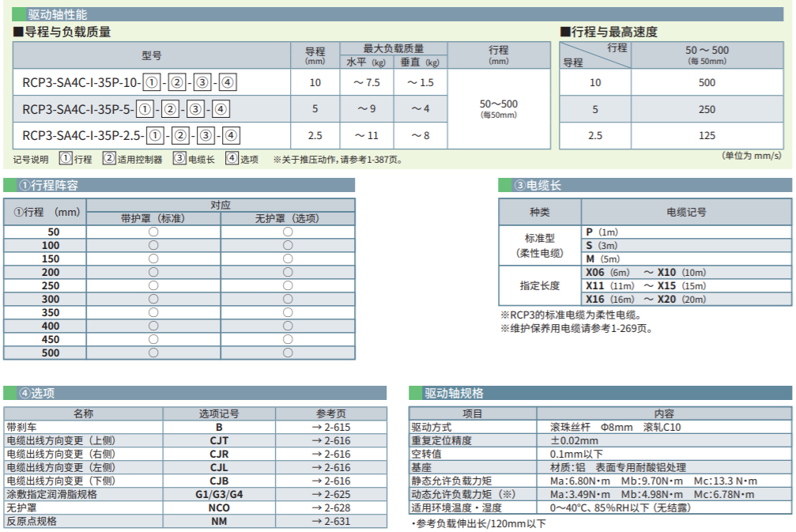796x532 pixels.
Task: Select cable code S (3m)
Action: 602,246
